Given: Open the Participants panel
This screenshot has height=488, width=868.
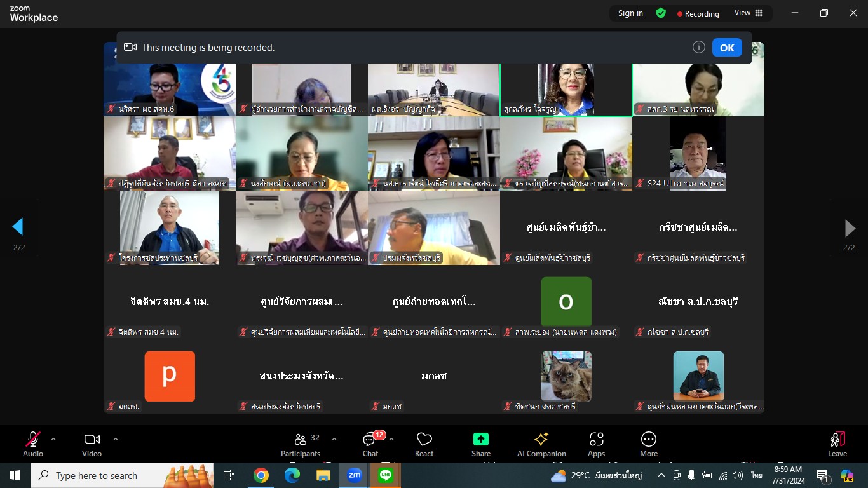Looking at the screenshot, I should pos(301,444).
